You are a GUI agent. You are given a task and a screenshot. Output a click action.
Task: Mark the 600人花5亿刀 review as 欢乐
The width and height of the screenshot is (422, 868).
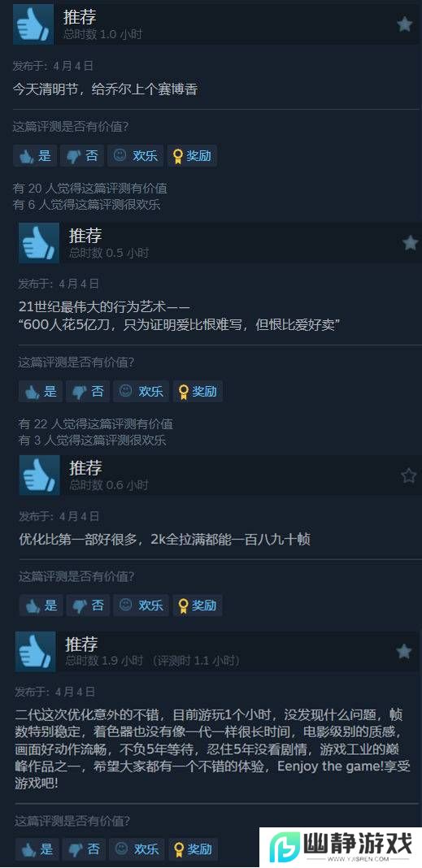(141, 392)
